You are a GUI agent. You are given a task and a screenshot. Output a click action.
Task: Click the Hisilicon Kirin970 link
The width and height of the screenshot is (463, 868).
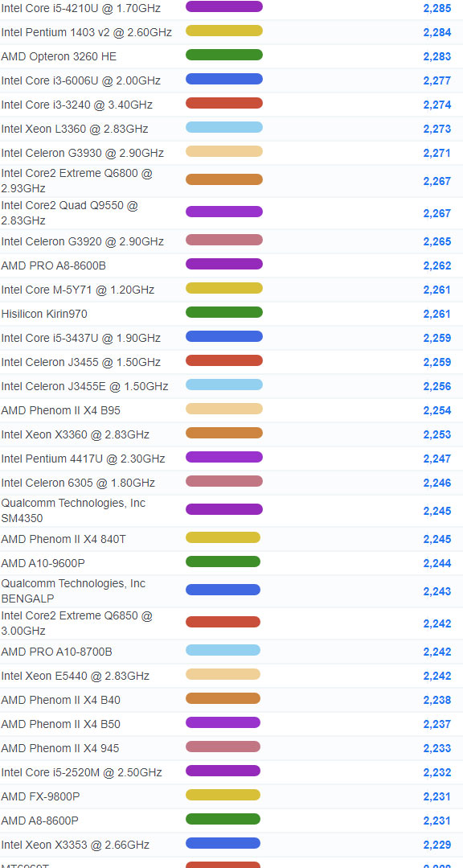tap(44, 314)
